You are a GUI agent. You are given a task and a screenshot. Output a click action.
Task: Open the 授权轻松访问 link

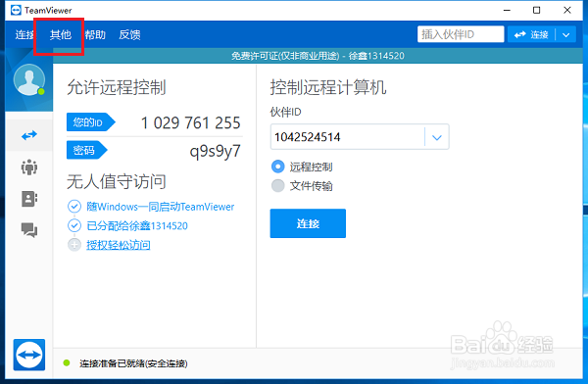point(119,245)
